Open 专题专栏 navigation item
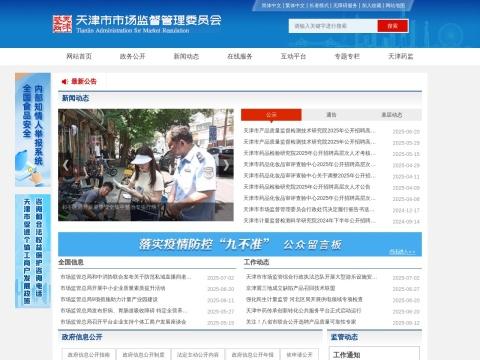The height and width of the screenshot is (360, 480). (347, 56)
